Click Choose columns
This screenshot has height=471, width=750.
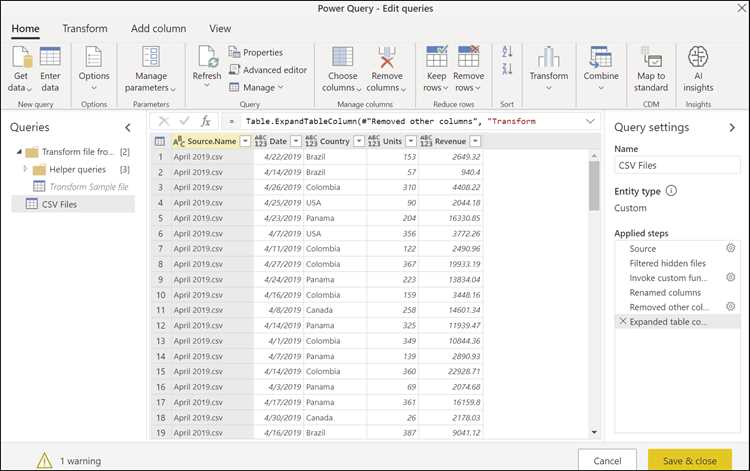pyautogui.click(x=342, y=69)
